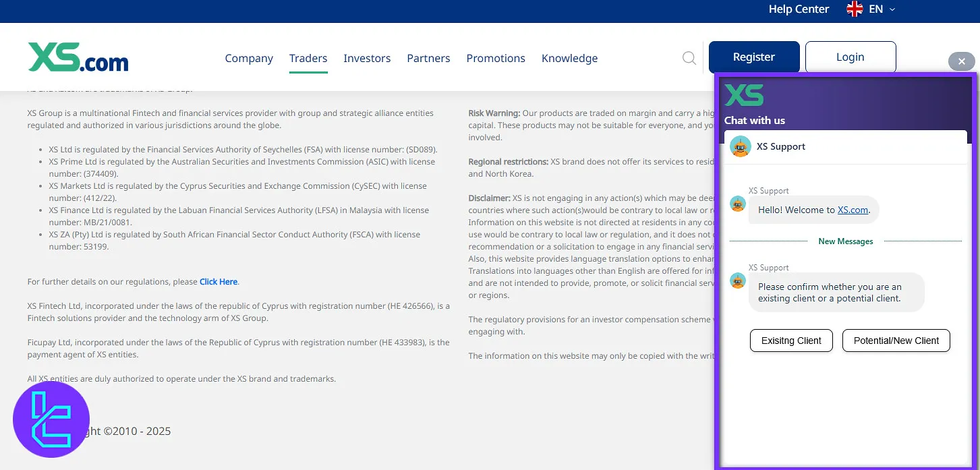Click the UK flag language icon
Image resolution: width=980 pixels, height=470 pixels.
point(855,9)
